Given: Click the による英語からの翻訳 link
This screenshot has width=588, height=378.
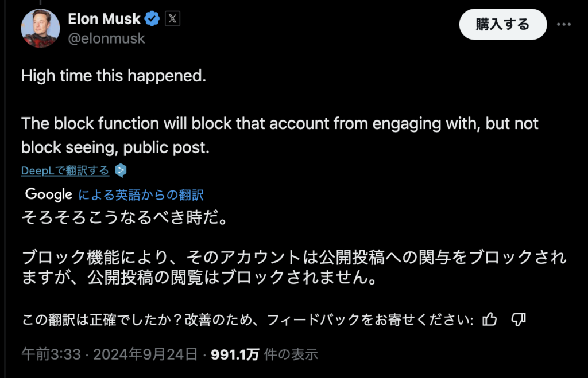Looking at the screenshot, I should (141, 195).
